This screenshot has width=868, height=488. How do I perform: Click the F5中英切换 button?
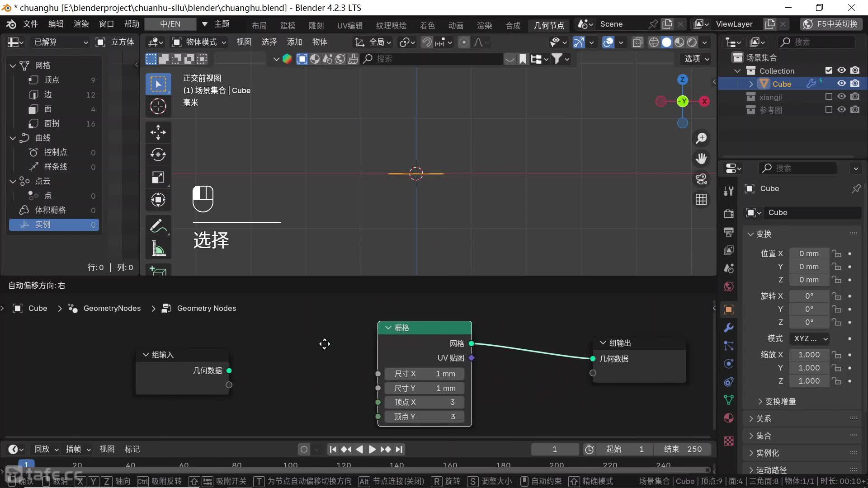pyautogui.click(x=831, y=24)
